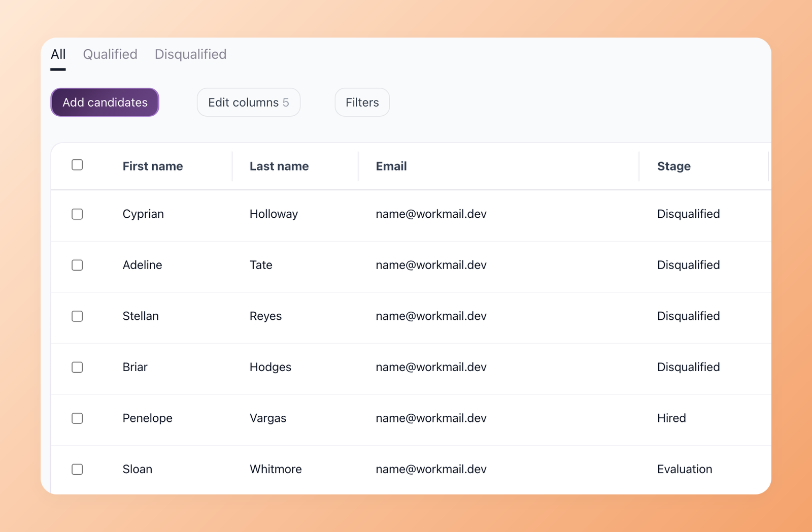Check the box for Cyprian Holloway
This screenshot has height=532, width=812.
[77, 214]
